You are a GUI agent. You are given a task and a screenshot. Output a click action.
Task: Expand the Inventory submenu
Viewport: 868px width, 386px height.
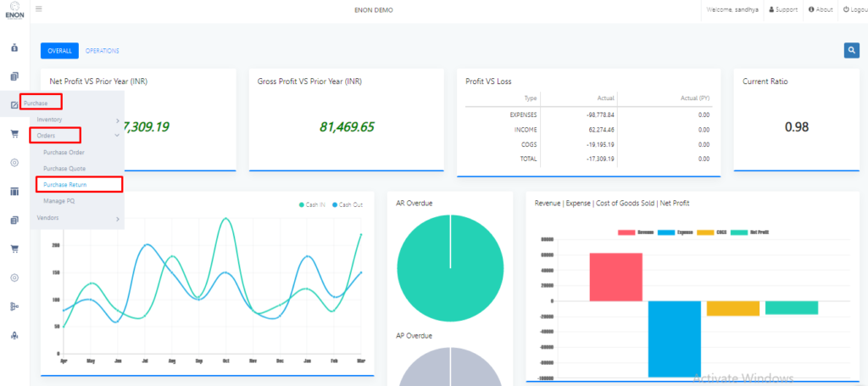[x=77, y=120]
